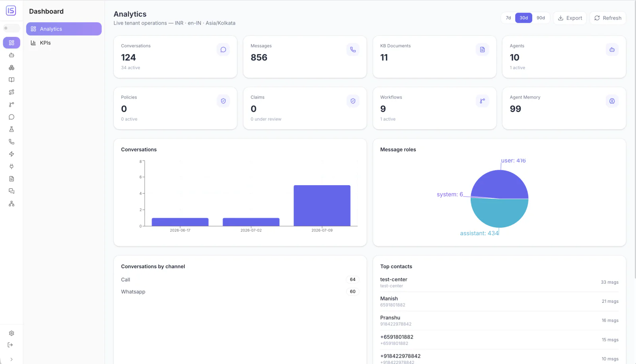Viewport: 636px width, 364px height.
Task: Select the 90d time range
Action: [541, 18]
